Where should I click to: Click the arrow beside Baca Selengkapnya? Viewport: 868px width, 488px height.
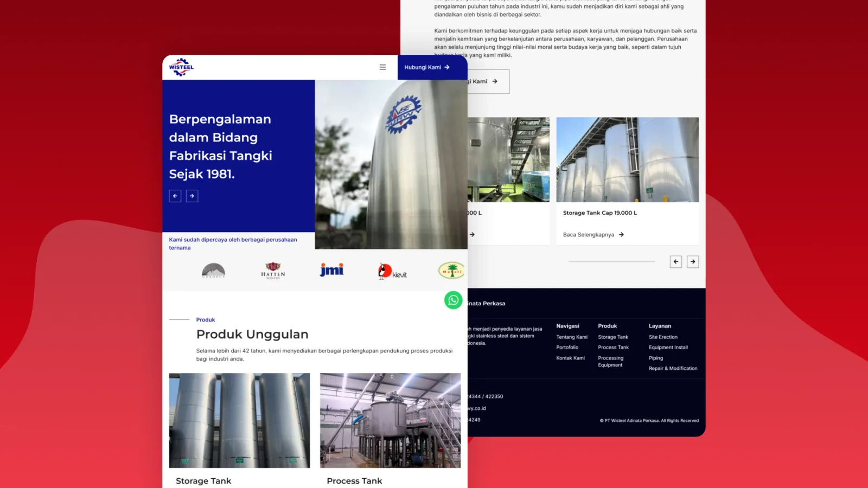(622, 235)
